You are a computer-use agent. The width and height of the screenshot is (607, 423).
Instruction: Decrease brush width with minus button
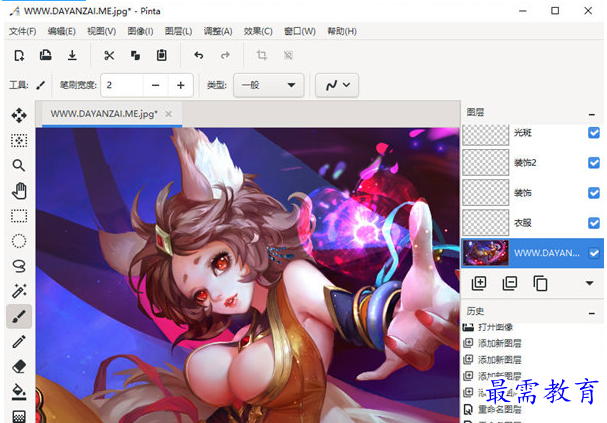tap(156, 85)
